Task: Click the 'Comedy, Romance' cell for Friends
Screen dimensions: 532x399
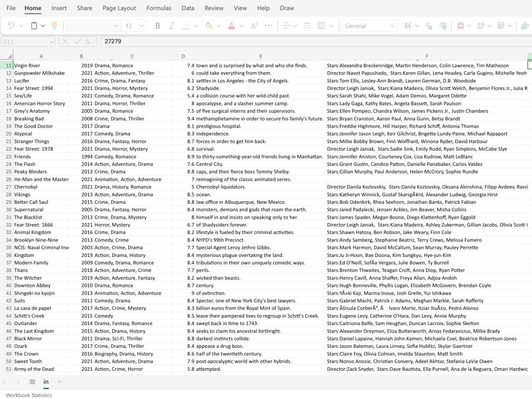Action: click(x=132, y=157)
